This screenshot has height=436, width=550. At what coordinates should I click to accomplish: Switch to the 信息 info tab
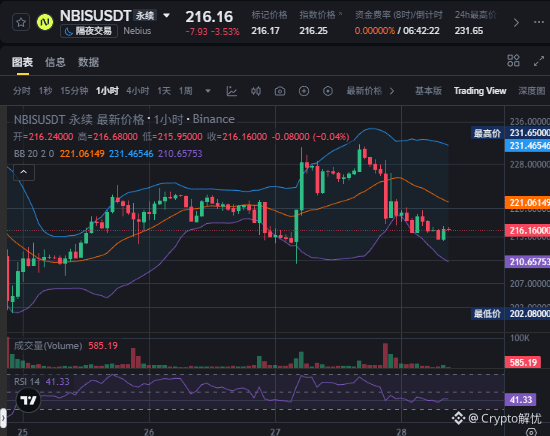[x=55, y=62]
